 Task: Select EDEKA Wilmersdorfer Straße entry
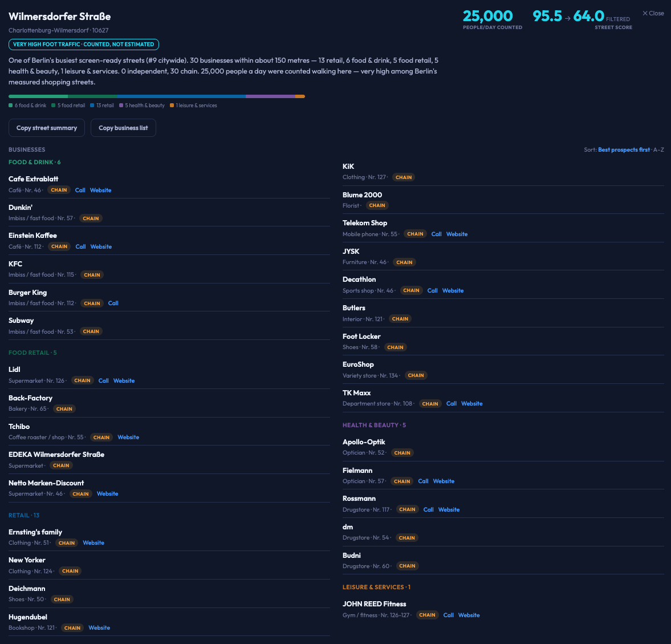(x=56, y=455)
